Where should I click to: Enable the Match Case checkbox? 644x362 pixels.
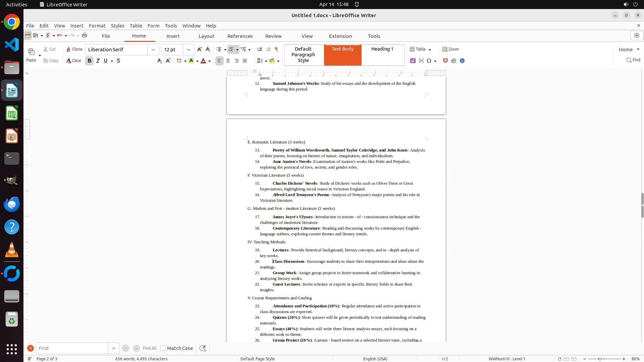[163, 348]
